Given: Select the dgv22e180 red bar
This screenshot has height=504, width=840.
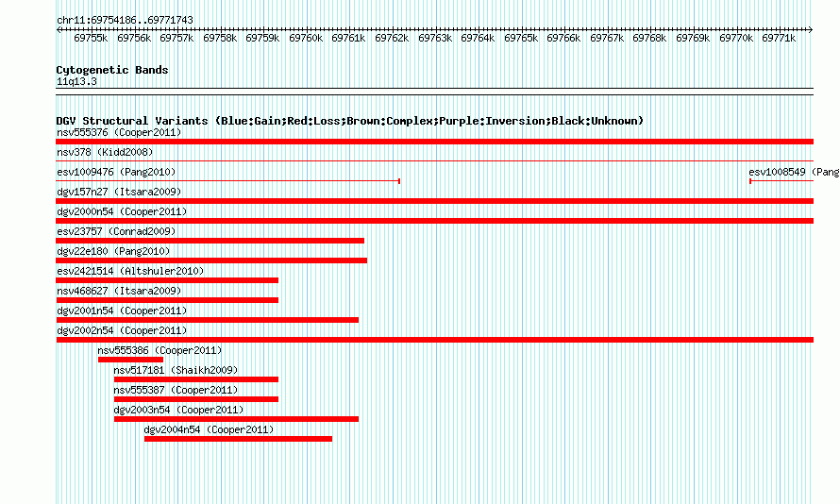Looking at the screenshot, I should (x=211, y=260).
